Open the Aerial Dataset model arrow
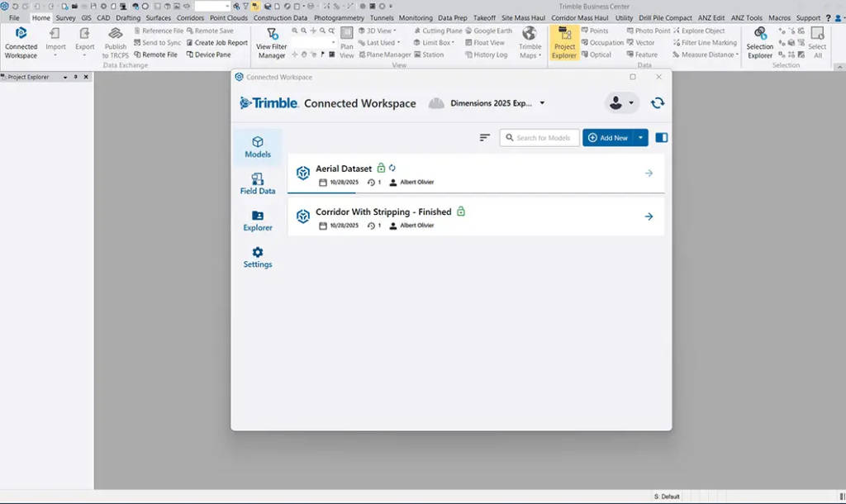846x504 pixels. click(x=649, y=174)
